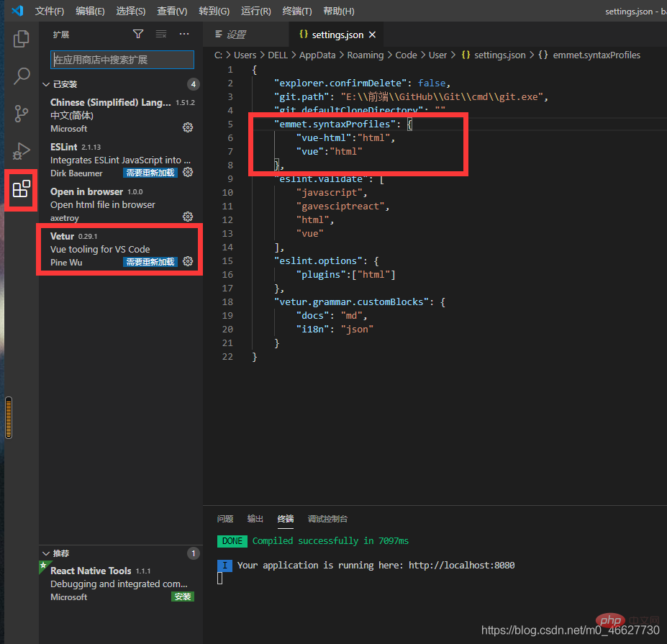
Task: Select the ESLint extension entry
Action: [x=121, y=160]
